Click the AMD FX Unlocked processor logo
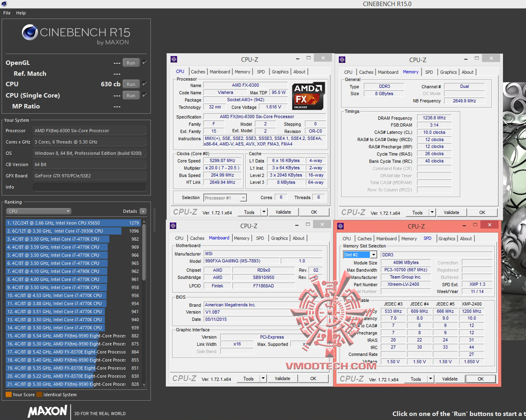This screenshot has height=420, width=526. (307, 96)
